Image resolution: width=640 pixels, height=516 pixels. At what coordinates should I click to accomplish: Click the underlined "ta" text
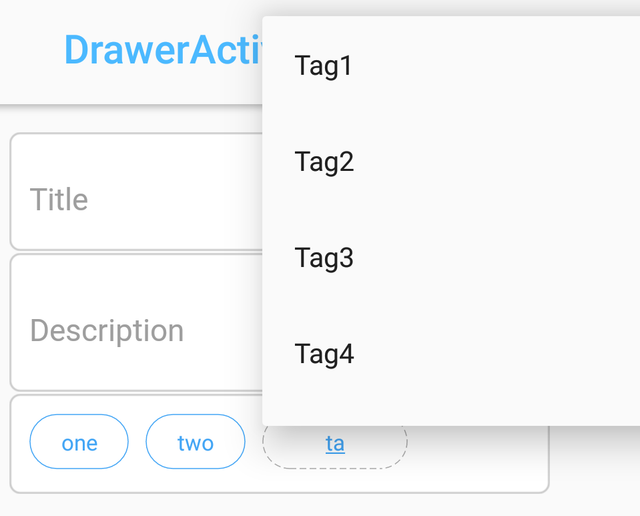[335, 443]
